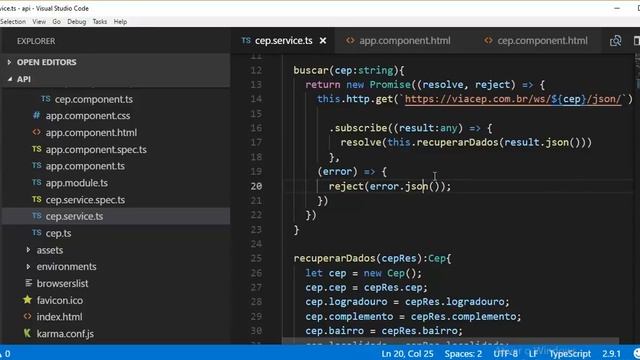Open the Tasks menu
This screenshot has width=640, height=360.
[100, 22]
